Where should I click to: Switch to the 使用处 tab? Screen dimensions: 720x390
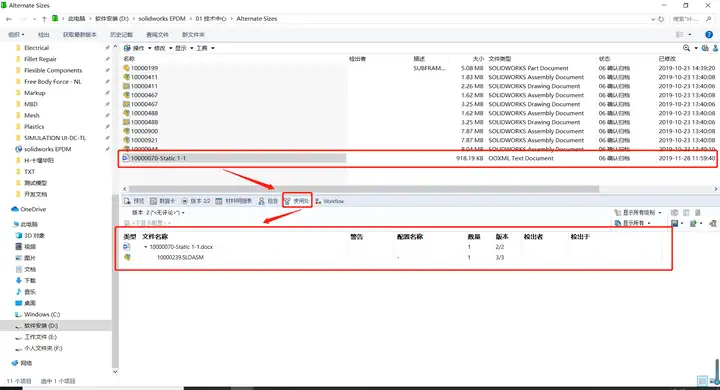pyautogui.click(x=297, y=201)
